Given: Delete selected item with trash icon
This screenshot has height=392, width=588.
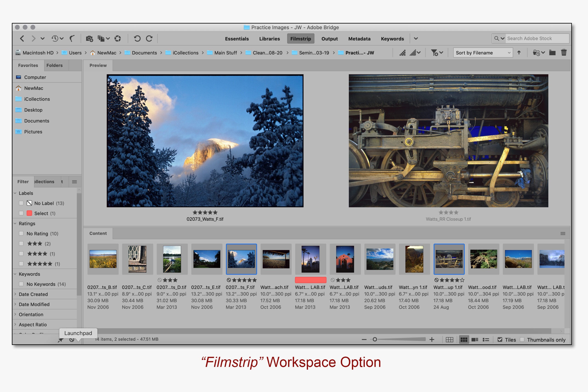Looking at the screenshot, I should tap(564, 53).
